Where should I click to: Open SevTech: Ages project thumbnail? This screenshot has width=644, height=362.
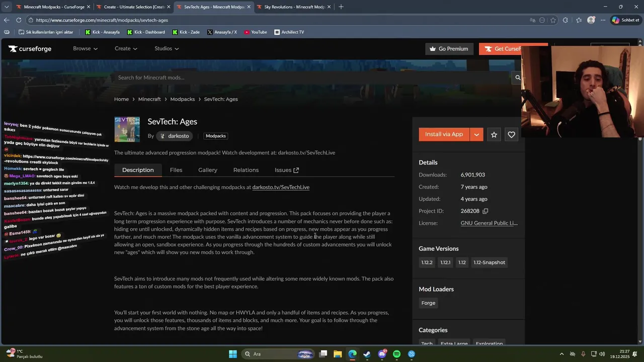coord(127,130)
